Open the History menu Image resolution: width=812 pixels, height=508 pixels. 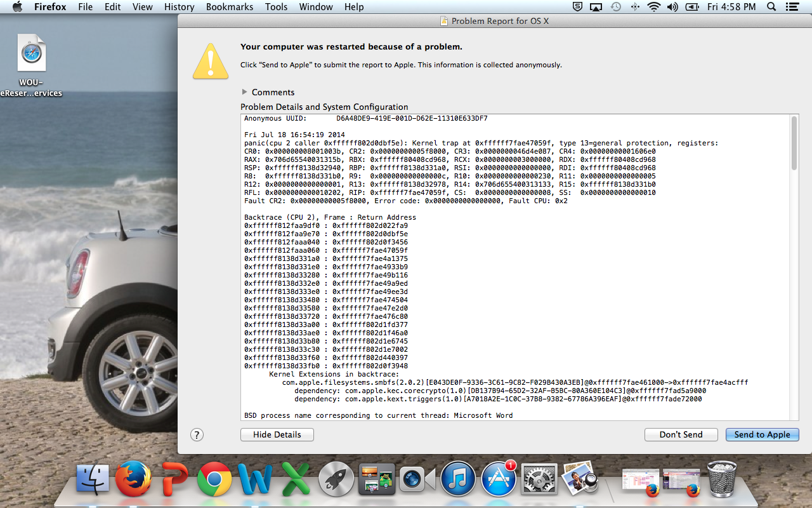179,7
